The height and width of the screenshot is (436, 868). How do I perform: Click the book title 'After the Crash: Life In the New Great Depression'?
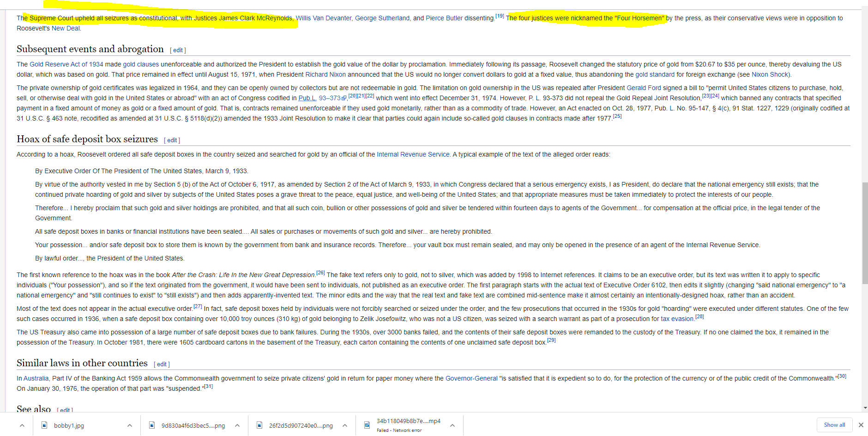click(243, 275)
